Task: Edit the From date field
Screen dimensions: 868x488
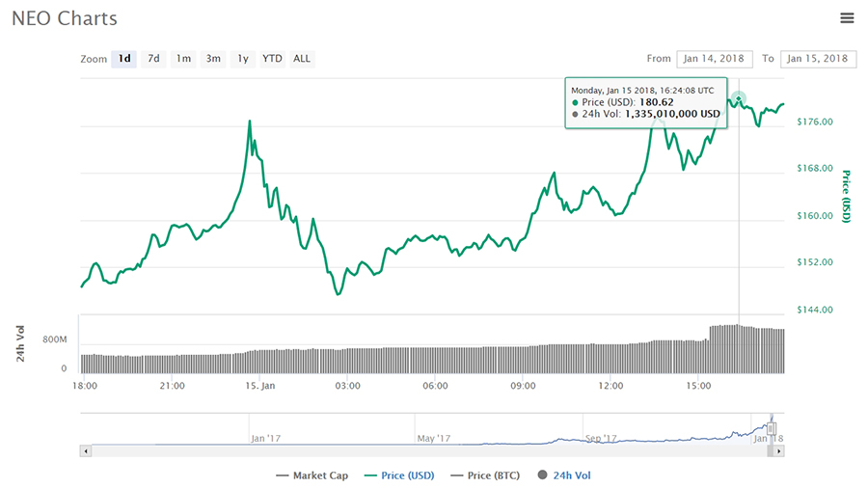Action: click(x=714, y=59)
